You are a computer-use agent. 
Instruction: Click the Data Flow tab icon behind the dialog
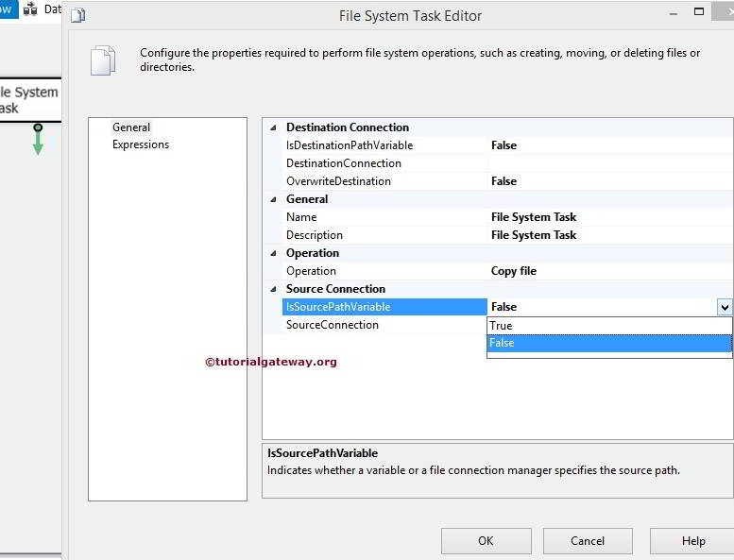coord(30,8)
